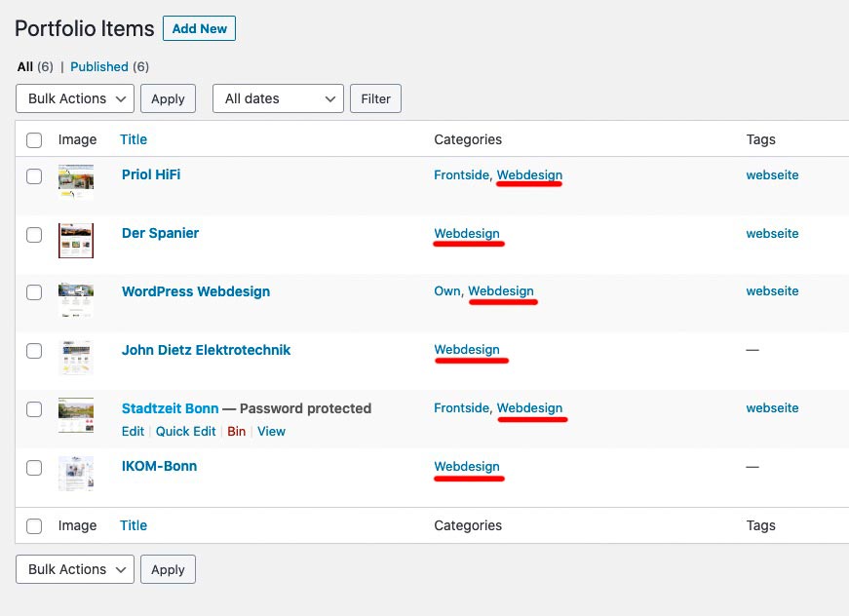Click Frontside category in Stadtzeit Bonn row
Viewport: 849px width, 616px height.
click(x=461, y=407)
